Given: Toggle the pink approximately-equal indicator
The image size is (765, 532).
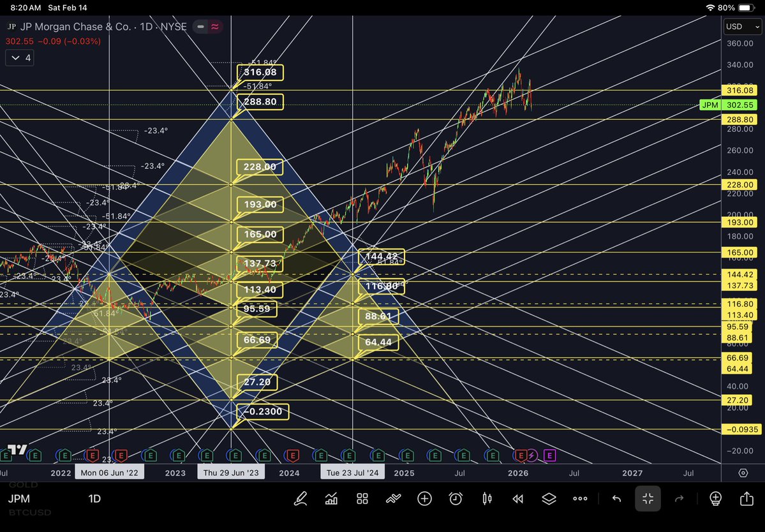Looking at the screenshot, I should [x=214, y=27].
